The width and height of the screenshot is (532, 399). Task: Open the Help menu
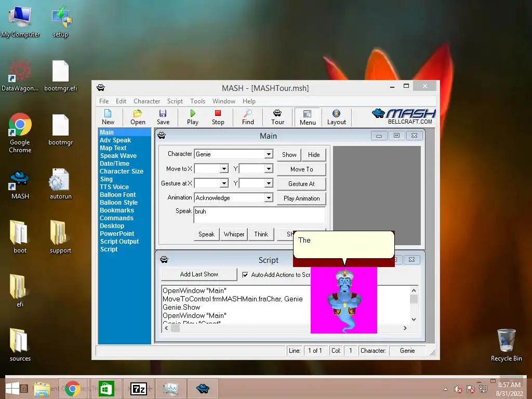tap(249, 101)
